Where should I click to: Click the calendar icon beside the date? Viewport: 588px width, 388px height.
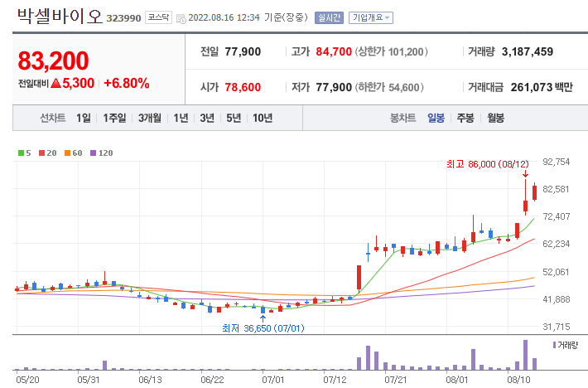[x=181, y=18]
